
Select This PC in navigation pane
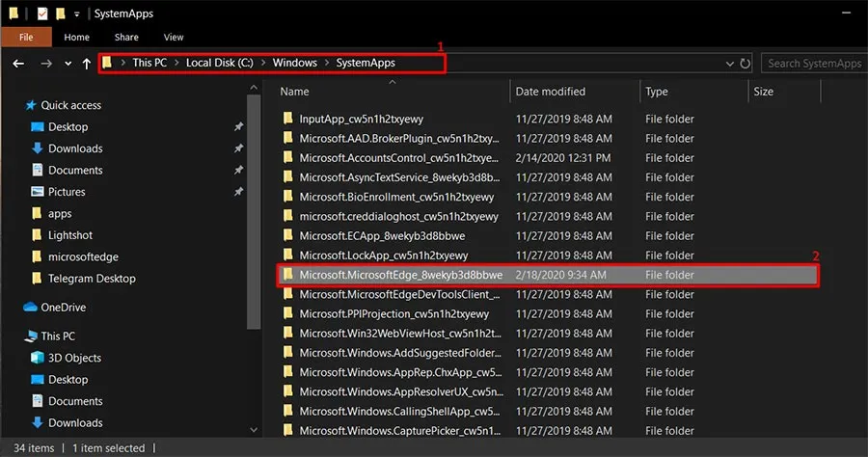tap(58, 336)
